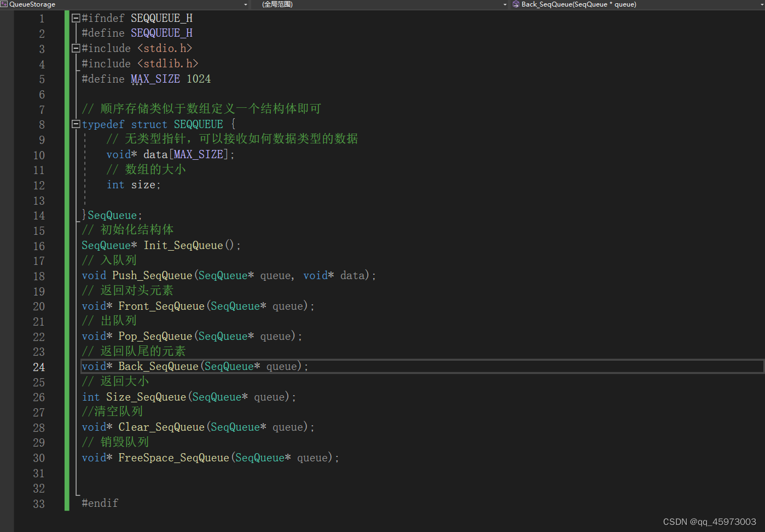The height and width of the screenshot is (532, 765).
Task: Click the Push_SeqQueue function name
Action: (153, 275)
